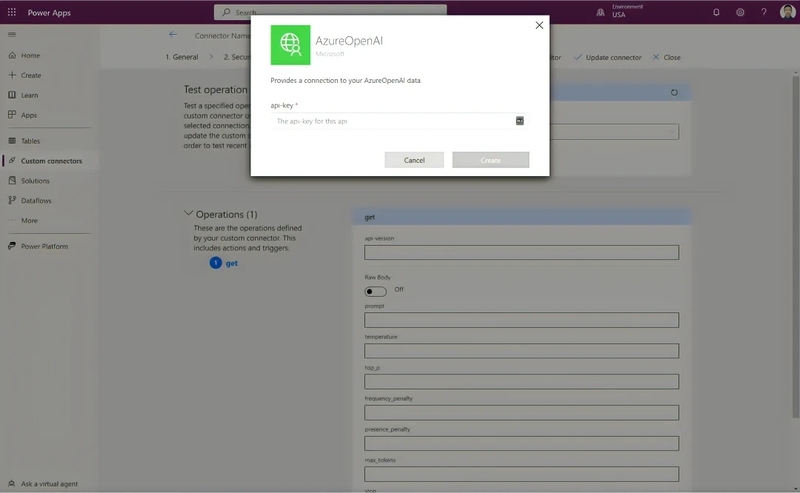Click the environment icon next to USA

click(601, 12)
